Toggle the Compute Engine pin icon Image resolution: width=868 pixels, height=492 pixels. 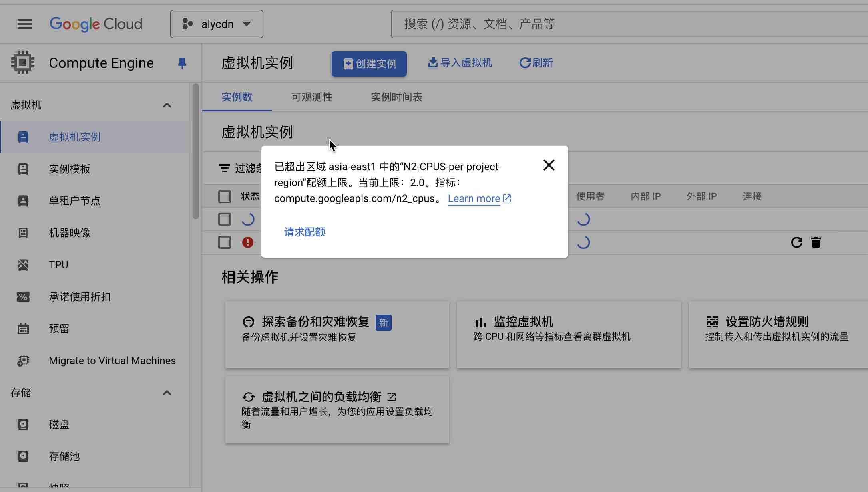point(182,63)
